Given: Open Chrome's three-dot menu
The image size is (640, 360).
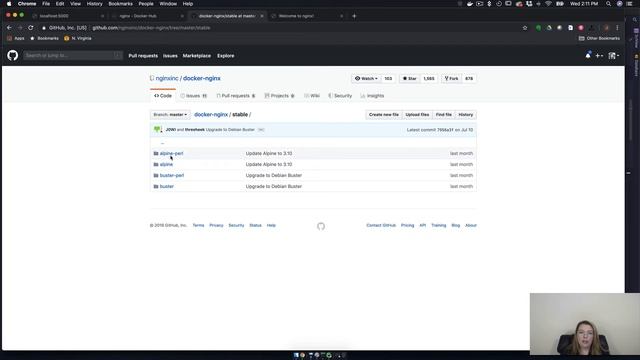Looking at the screenshot, I should [x=617, y=28].
